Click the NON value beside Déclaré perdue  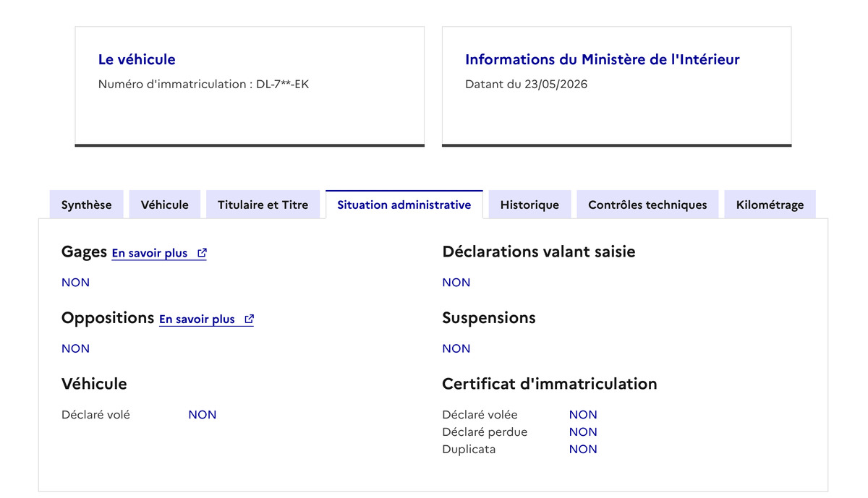click(583, 432)
